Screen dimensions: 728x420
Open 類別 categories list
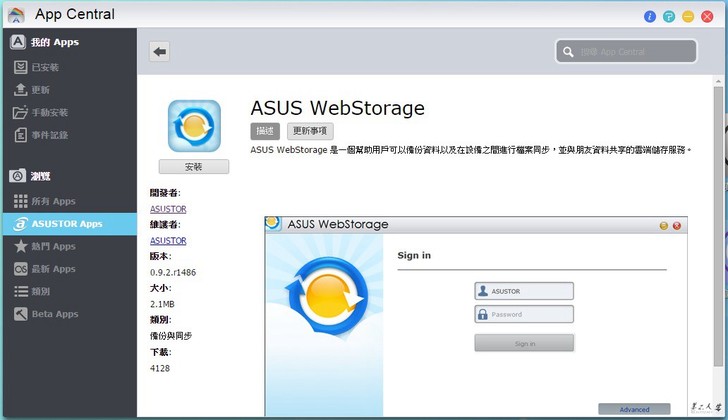click(40, 291)
